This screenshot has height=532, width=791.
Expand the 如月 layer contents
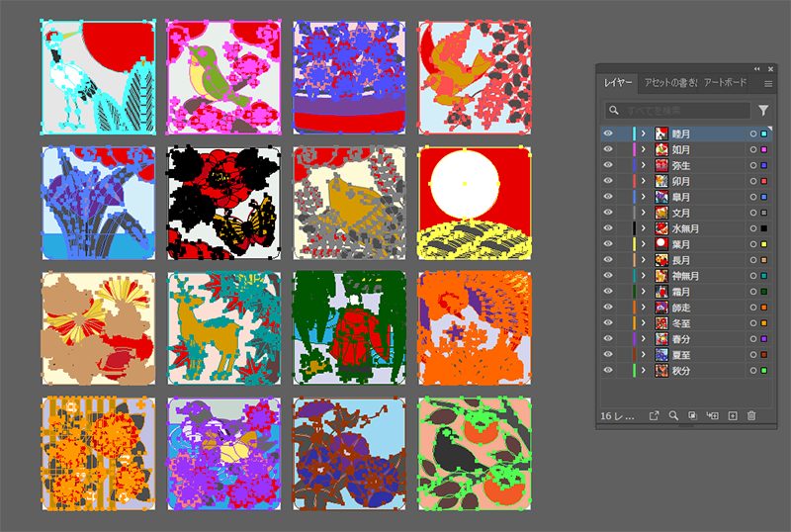644,149
